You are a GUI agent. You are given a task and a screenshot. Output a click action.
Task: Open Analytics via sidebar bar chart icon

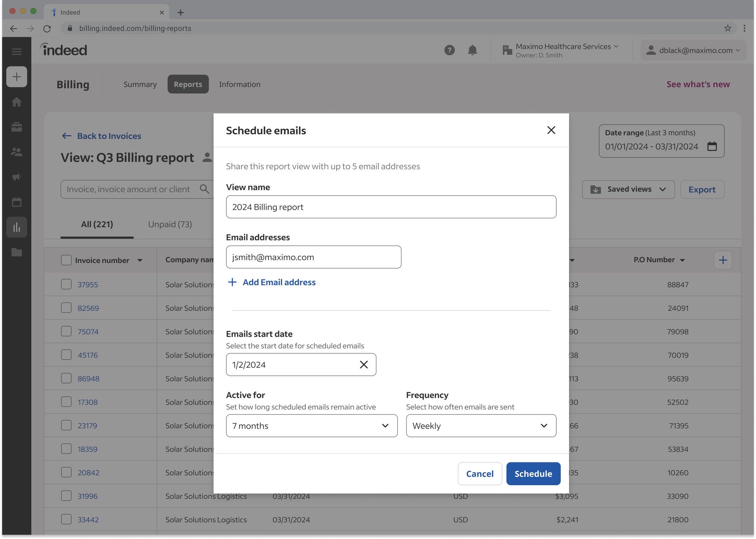point(17,227)
